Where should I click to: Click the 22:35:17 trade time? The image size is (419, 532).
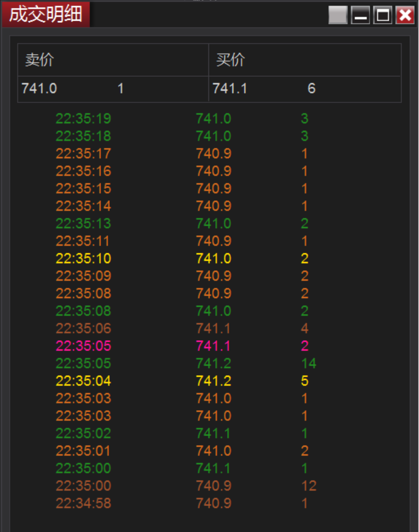[x=83, y=154]
